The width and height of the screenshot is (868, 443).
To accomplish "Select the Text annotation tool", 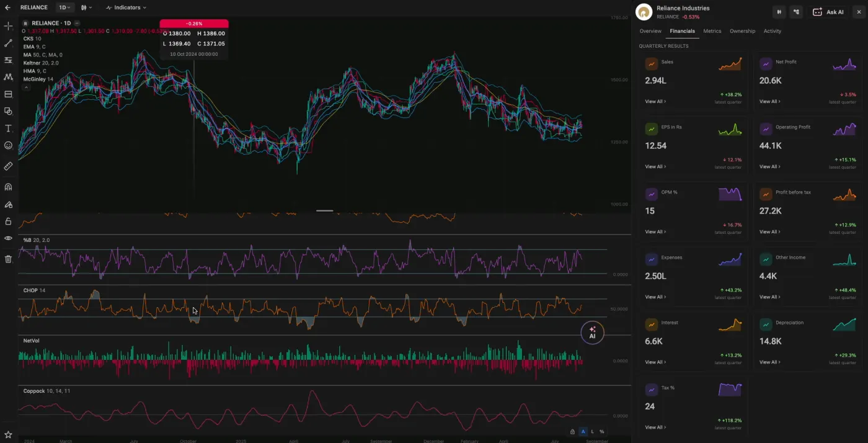I will click(8, 128).
